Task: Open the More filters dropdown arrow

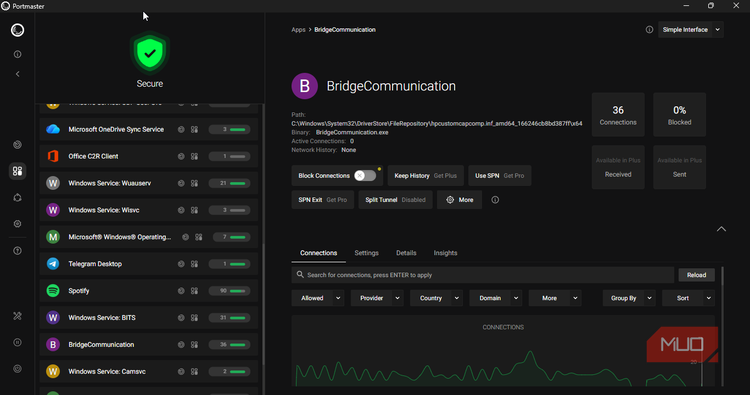Action: [x=575, y=298]
